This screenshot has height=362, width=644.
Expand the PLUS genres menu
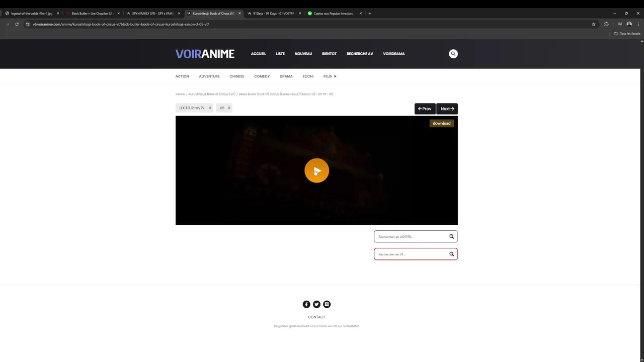click(330, 76)
